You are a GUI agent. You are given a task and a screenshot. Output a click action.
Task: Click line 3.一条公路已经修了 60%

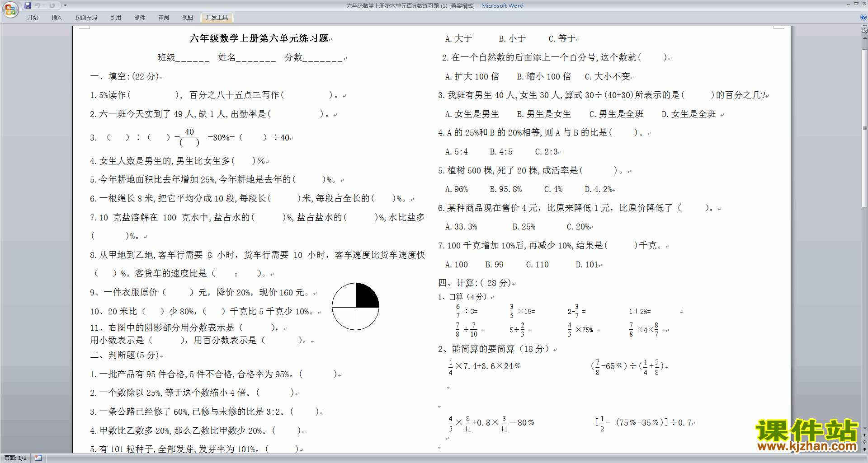(x=204, y=412)
